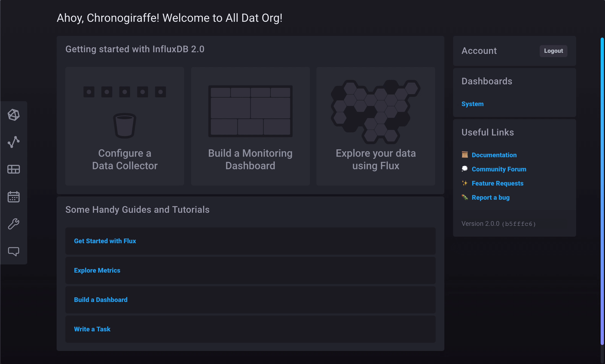
Task: Log out using the Logout button
Action: [554, 51]
